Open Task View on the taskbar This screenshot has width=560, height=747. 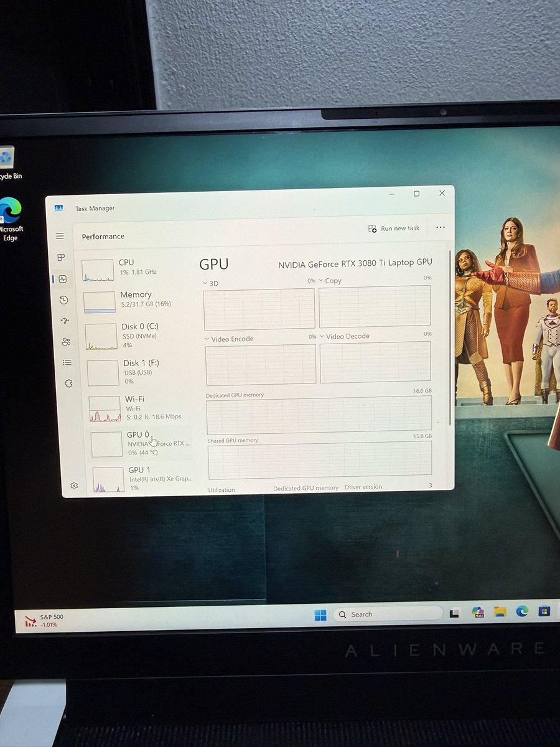tap(455, 613)
